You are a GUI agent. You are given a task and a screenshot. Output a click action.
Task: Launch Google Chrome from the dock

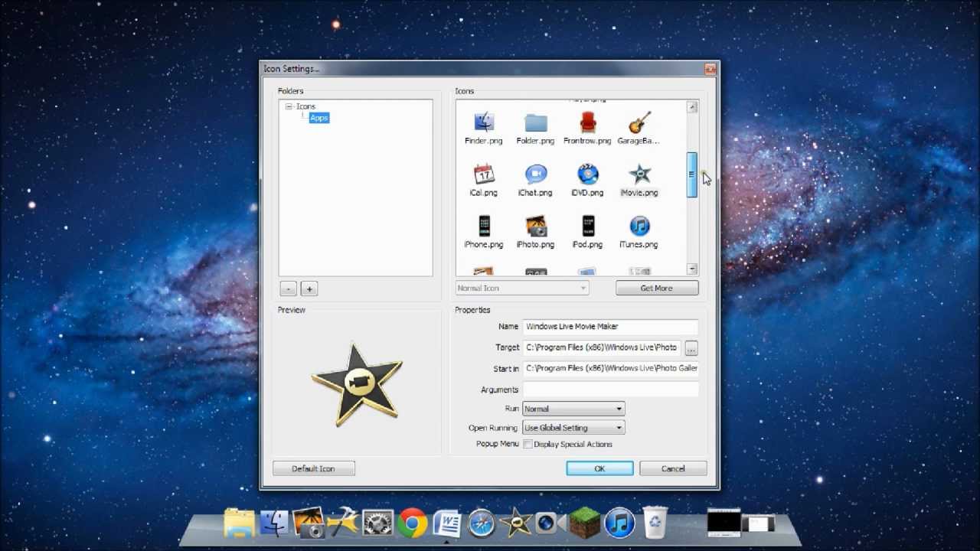point(412,524)
